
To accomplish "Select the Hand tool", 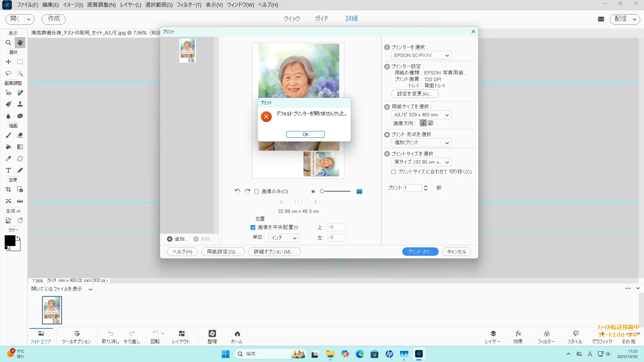I will (x=20, y=43).
